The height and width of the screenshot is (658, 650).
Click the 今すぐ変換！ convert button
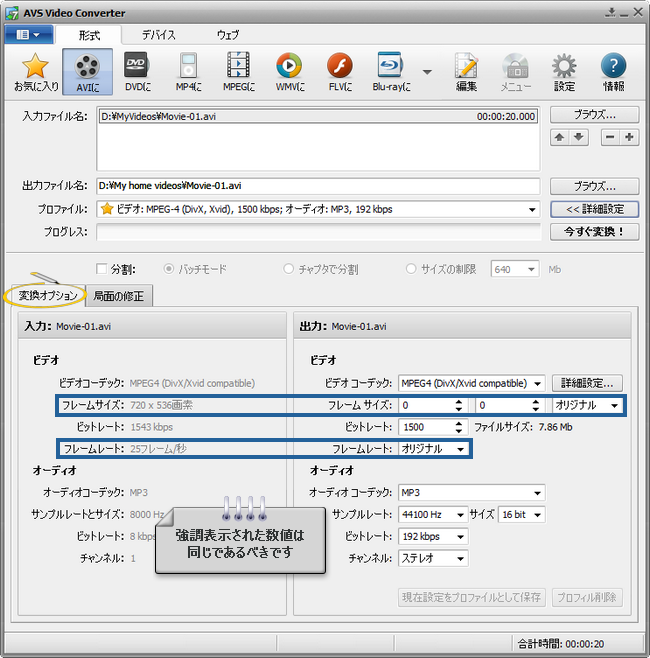click(594, 232)
